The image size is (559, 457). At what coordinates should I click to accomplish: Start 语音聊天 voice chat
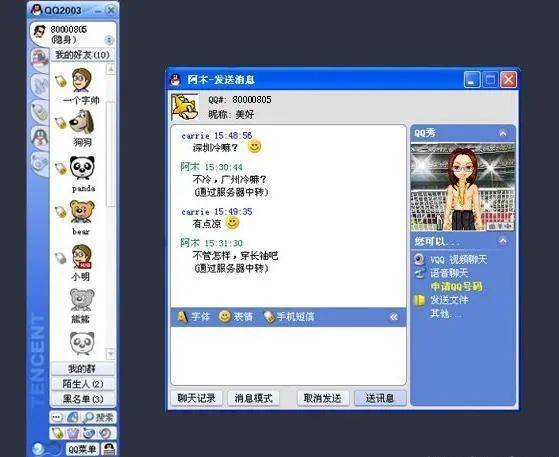pyautogui.click(x=449, y=273)
